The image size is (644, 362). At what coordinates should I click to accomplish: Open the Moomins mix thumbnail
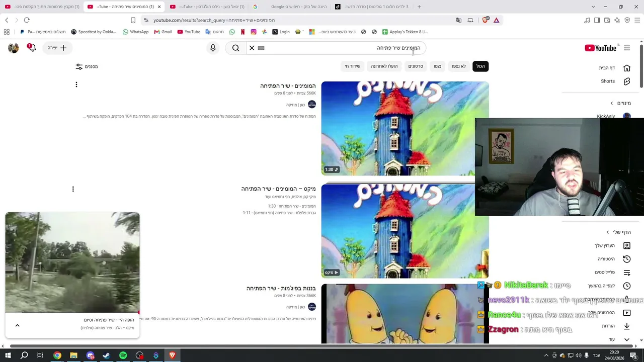click(405, 231)
